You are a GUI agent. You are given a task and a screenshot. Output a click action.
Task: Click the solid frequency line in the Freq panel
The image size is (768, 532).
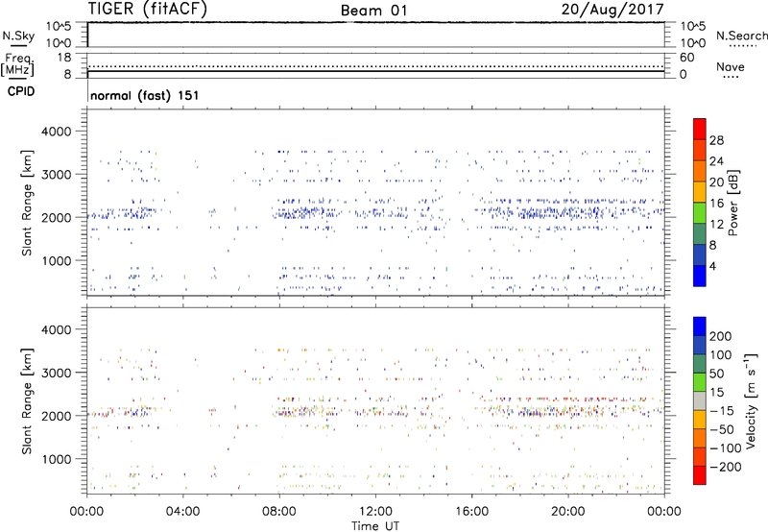[x=375, y=71]
